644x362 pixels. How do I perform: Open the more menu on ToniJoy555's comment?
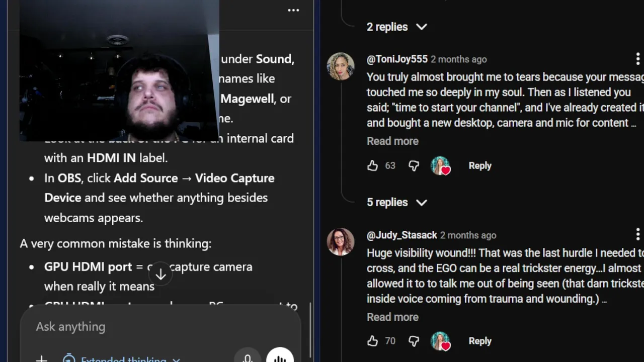638,59
